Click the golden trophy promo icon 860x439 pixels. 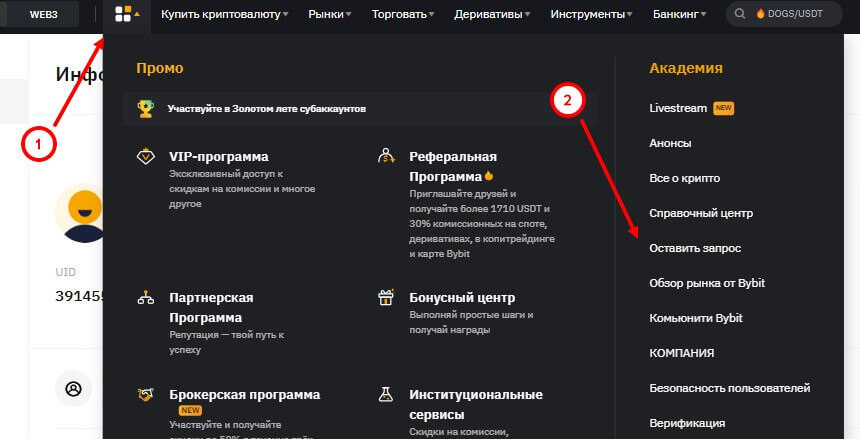click(x=146, y=108)
